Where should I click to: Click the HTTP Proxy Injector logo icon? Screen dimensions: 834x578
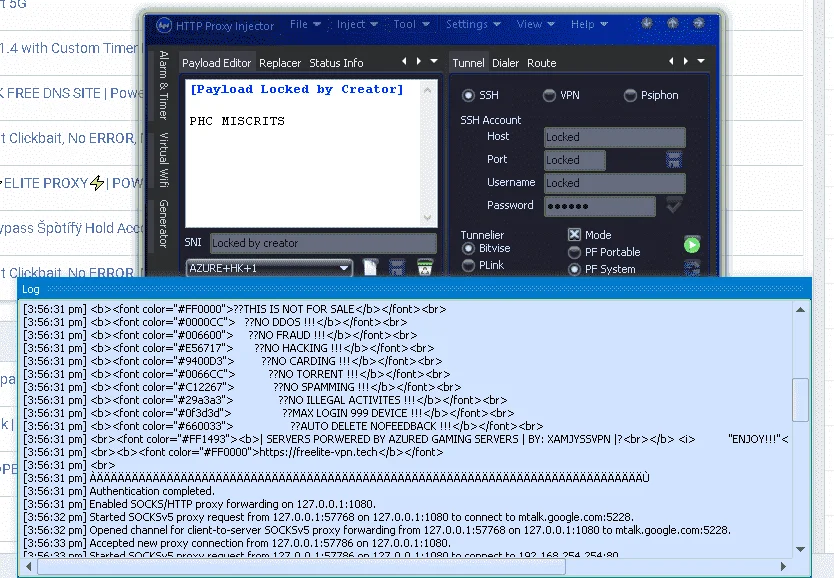click(163, 25)
